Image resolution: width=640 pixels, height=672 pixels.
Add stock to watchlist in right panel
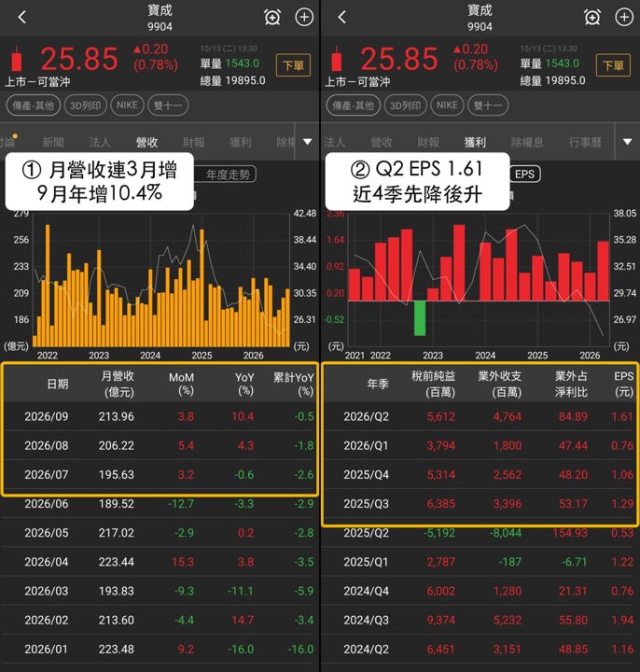coord(624,17)
